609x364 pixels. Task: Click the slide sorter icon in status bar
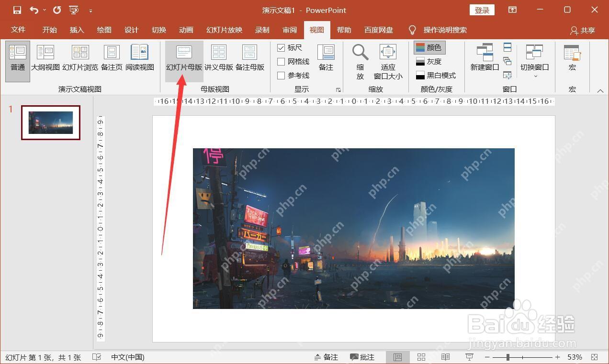coord(421,357)
